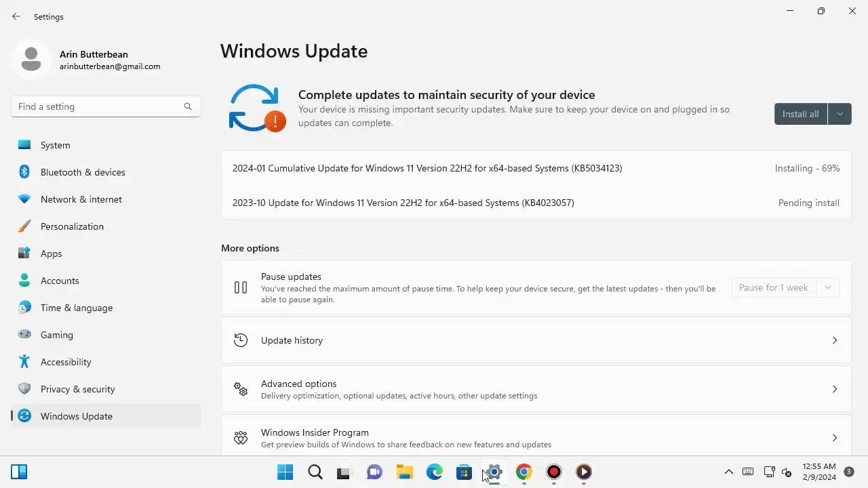Expand the Pause duration dropdown chevron
The height and width of the screenshot is (488, 868).
pyautogui.click(x=828, y=287)
